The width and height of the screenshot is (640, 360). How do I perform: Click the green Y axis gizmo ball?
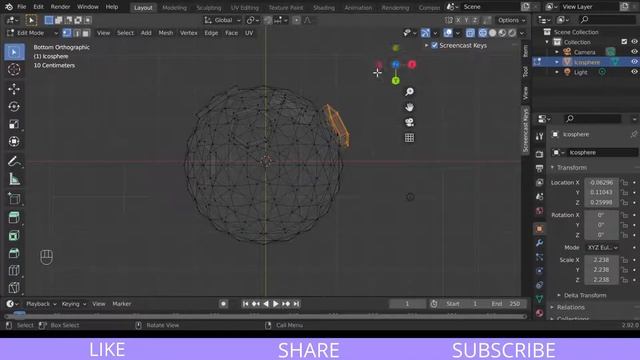396,81
